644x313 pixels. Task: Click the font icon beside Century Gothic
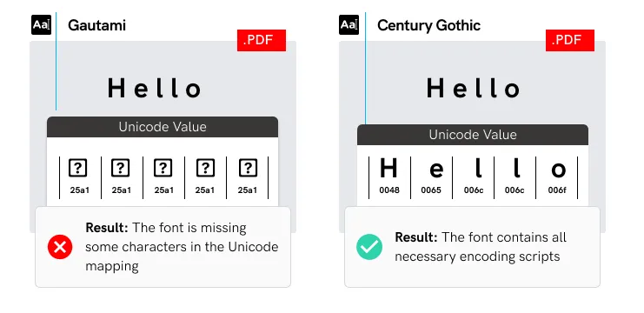349,24
